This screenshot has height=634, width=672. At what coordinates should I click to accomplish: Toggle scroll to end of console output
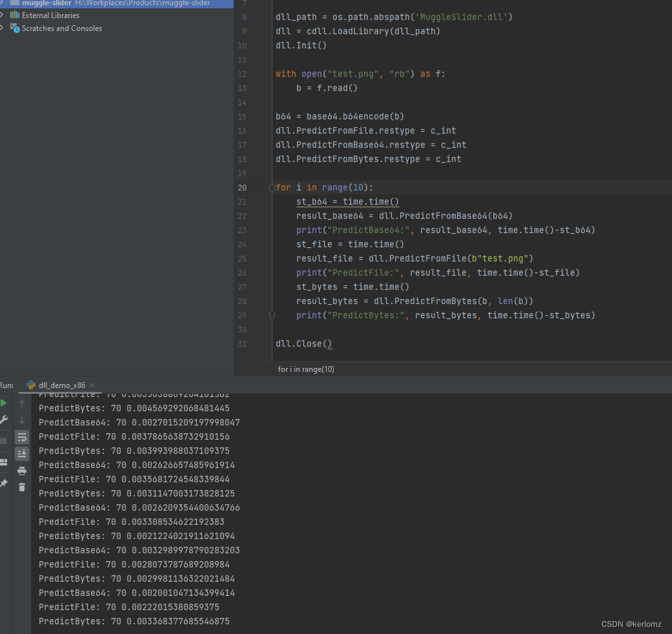(x=22, y=453)
